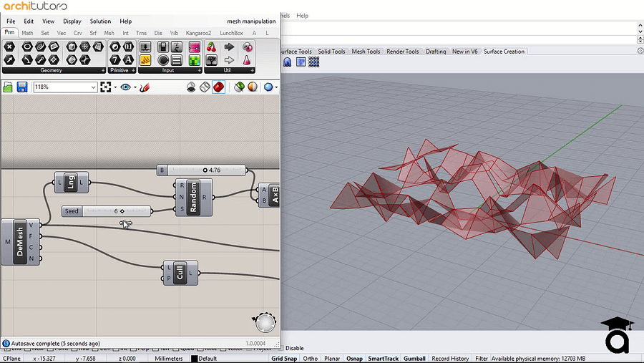Toggle Planar mode in status bar
644x363 pixels.
point(332,359)
